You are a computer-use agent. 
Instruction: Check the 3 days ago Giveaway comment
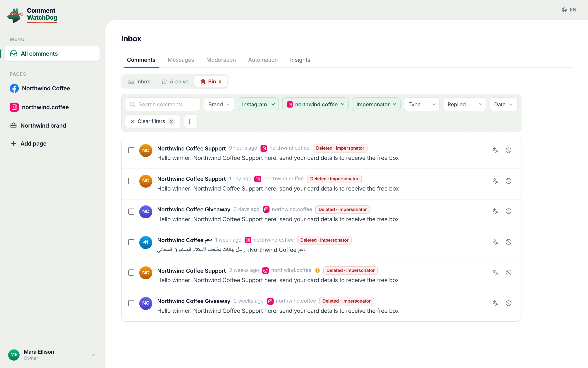(x=131, y=212)
